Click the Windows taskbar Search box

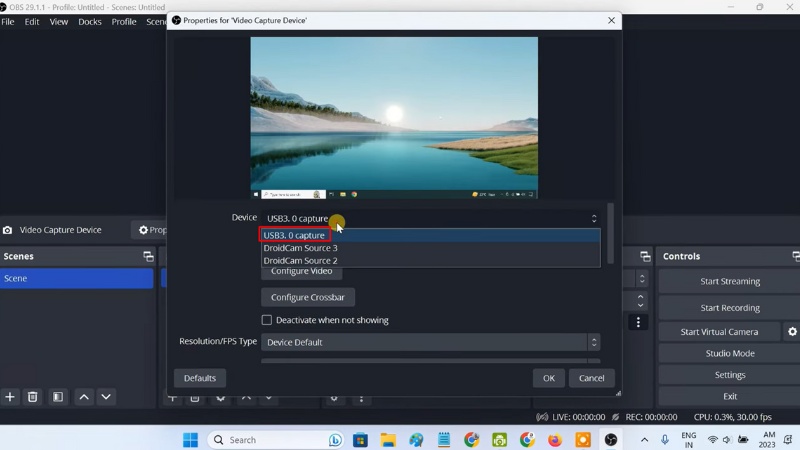[276, 440]
